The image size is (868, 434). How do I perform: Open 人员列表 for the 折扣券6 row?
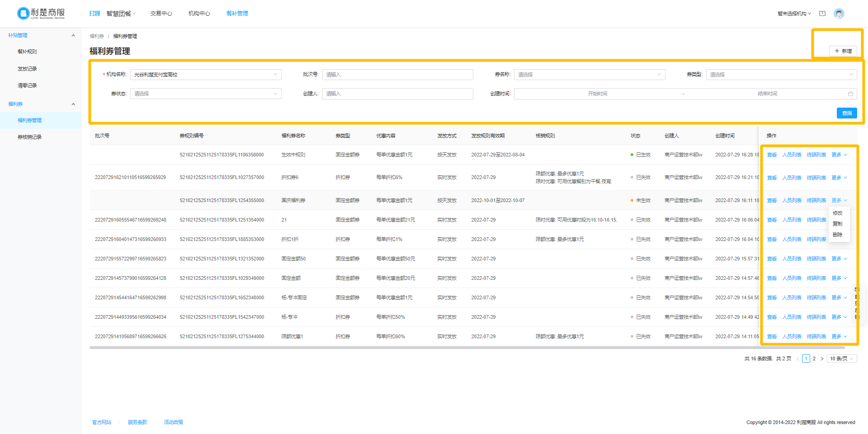[792, 178]
